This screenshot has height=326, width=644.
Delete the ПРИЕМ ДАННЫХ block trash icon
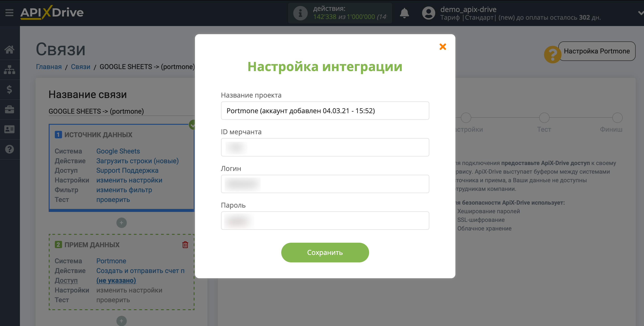185,244
